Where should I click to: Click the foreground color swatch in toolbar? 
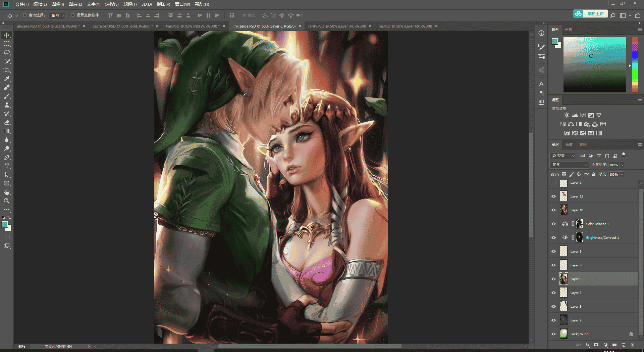[5, 224]
